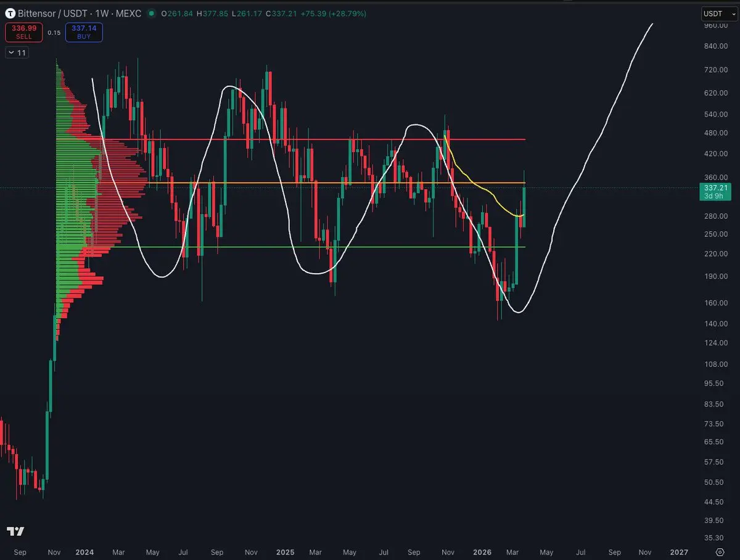Viewport: 740px width, 560px height.
Task: Click the 220.00 price axis label
Action: (717, 253)
